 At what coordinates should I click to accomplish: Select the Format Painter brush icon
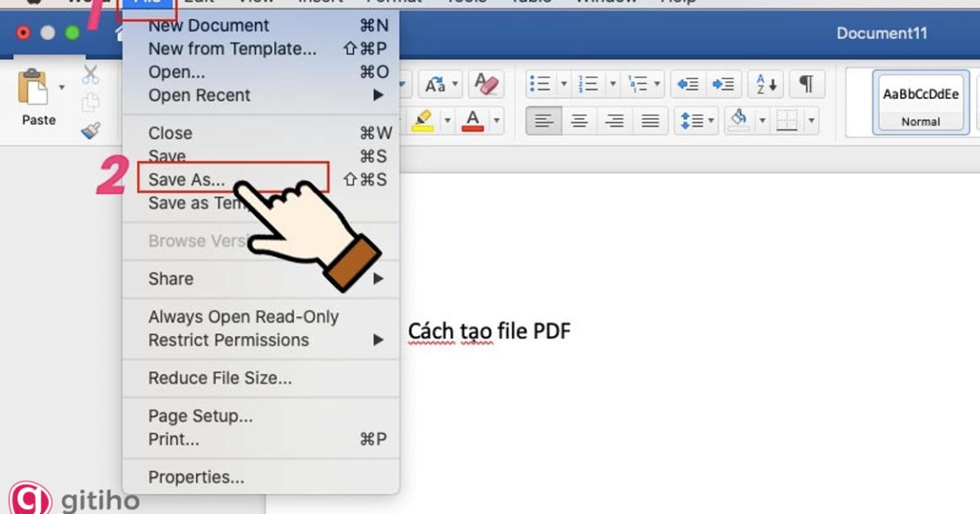[91, 131]
